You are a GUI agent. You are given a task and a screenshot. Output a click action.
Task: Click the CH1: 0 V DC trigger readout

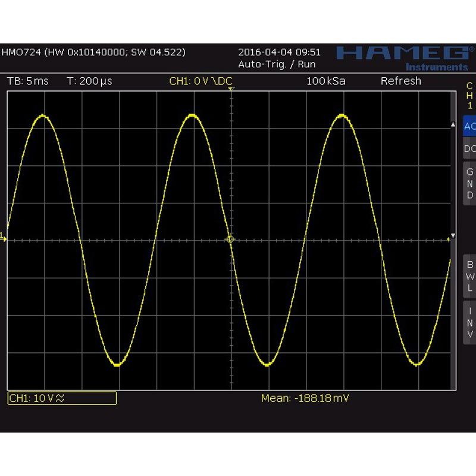(201, 81)
